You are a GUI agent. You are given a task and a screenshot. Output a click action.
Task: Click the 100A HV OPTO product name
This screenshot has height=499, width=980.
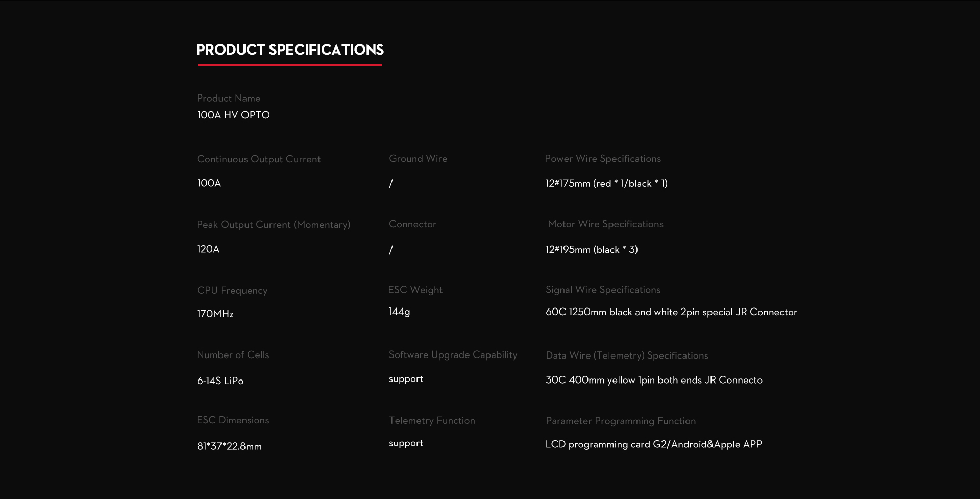(233, 115)
